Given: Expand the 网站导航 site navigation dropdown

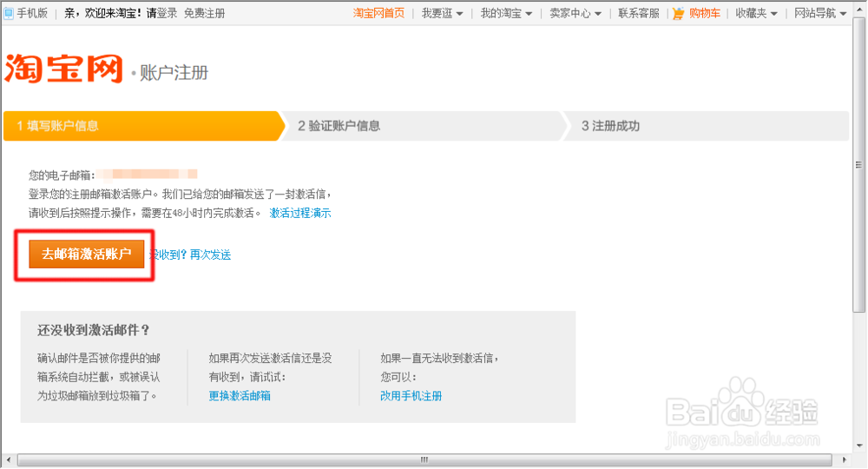Looking at the screenshot, I should [820, 13].
